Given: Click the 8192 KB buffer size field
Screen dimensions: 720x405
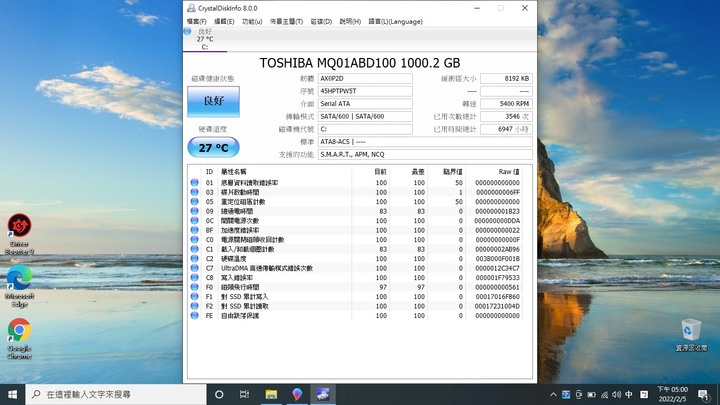Looking at the screenshot, I should [x=506, y=79].
